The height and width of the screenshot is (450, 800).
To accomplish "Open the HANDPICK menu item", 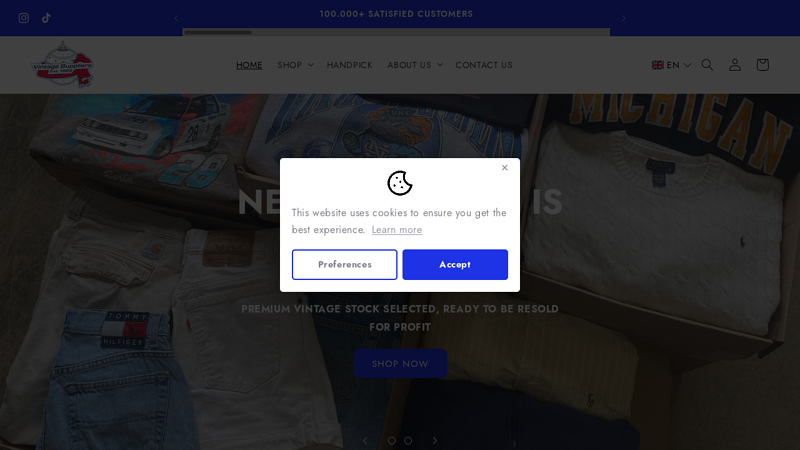I will coord(349,65).
